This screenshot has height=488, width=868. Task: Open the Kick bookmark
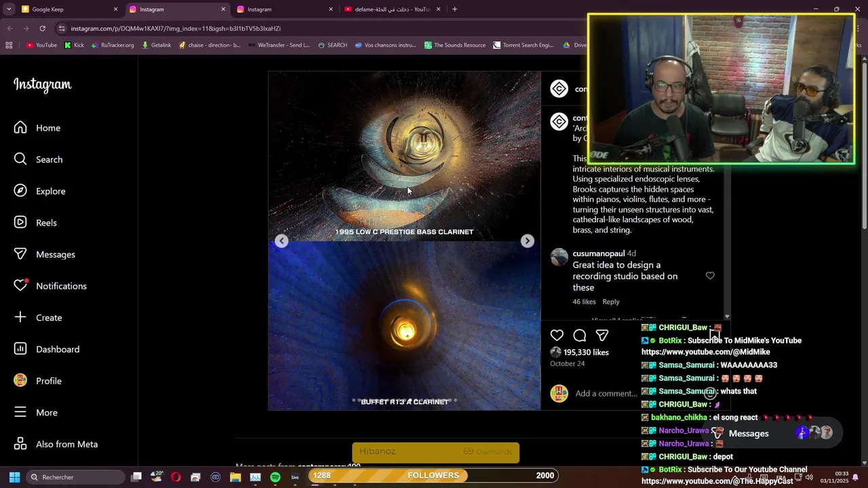[x=74, y=45]
